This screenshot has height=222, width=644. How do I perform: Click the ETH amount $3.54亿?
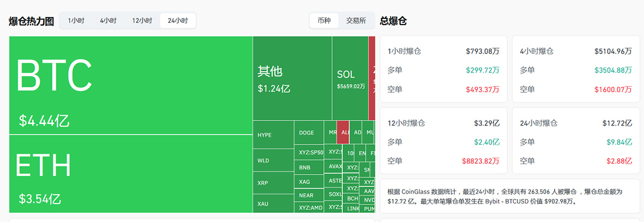[40, 199]
